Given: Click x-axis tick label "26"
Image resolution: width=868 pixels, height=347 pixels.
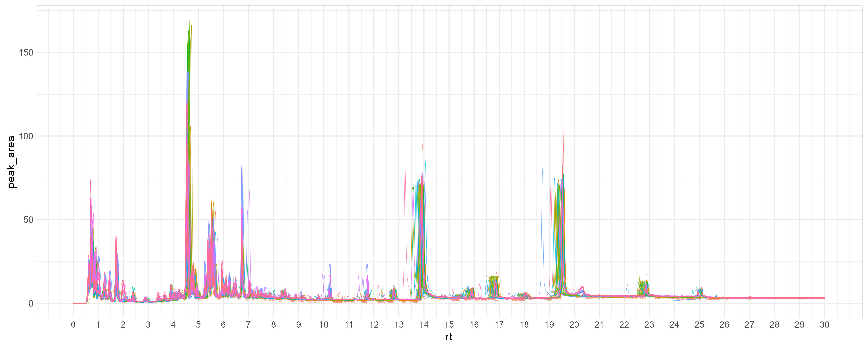Looking at the screenshot, I should click(724, 325).
